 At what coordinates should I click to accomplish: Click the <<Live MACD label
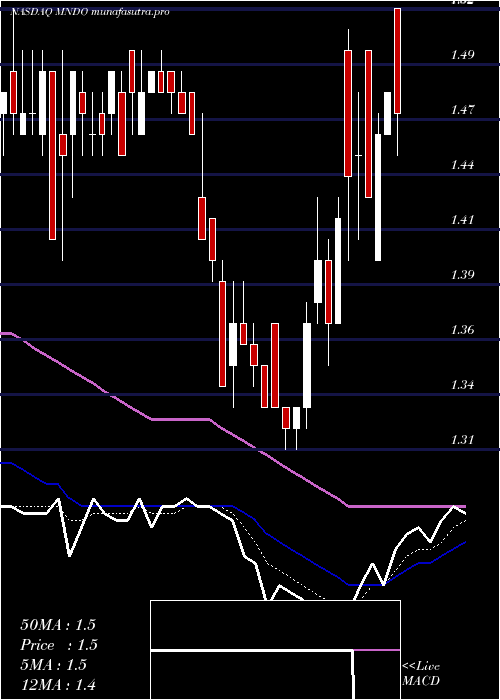[x=421, y=674]
